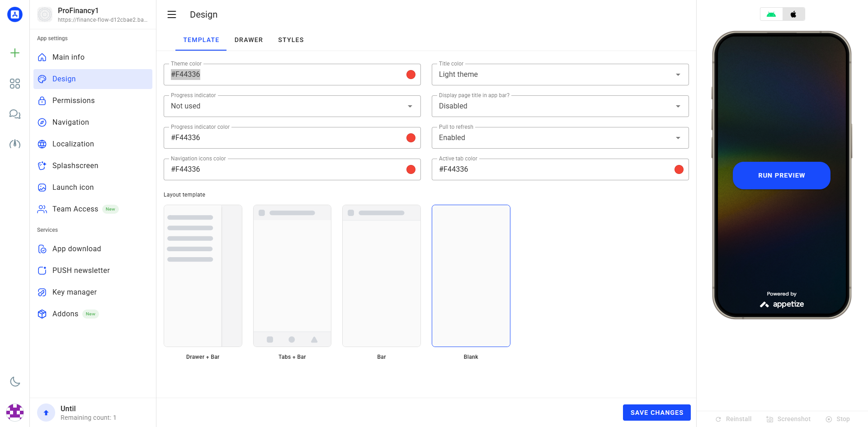Select the Blank layout template
Screen dimensions: 868x427
(x=471, y=276)
